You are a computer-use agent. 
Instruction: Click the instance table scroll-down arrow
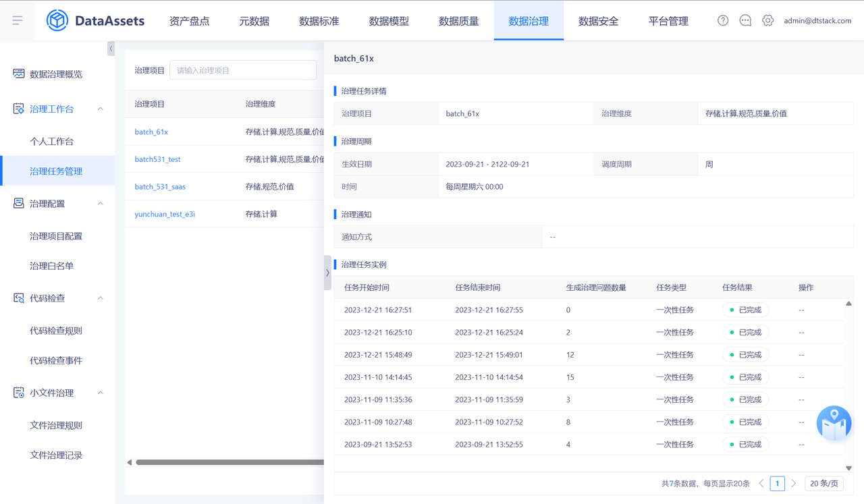coord(849,468)
